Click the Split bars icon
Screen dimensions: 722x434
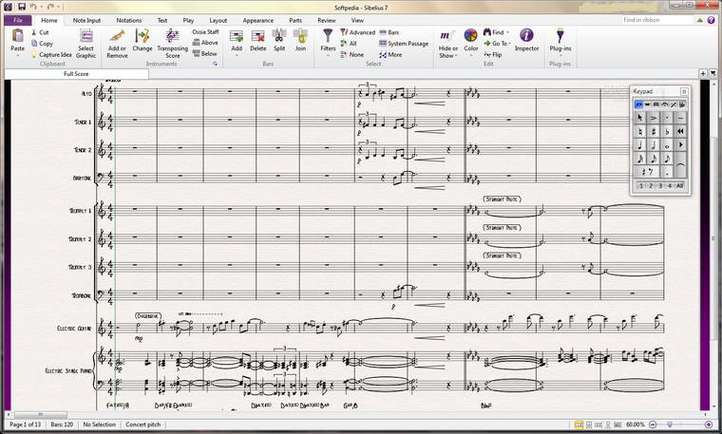[x=279, y=36]
